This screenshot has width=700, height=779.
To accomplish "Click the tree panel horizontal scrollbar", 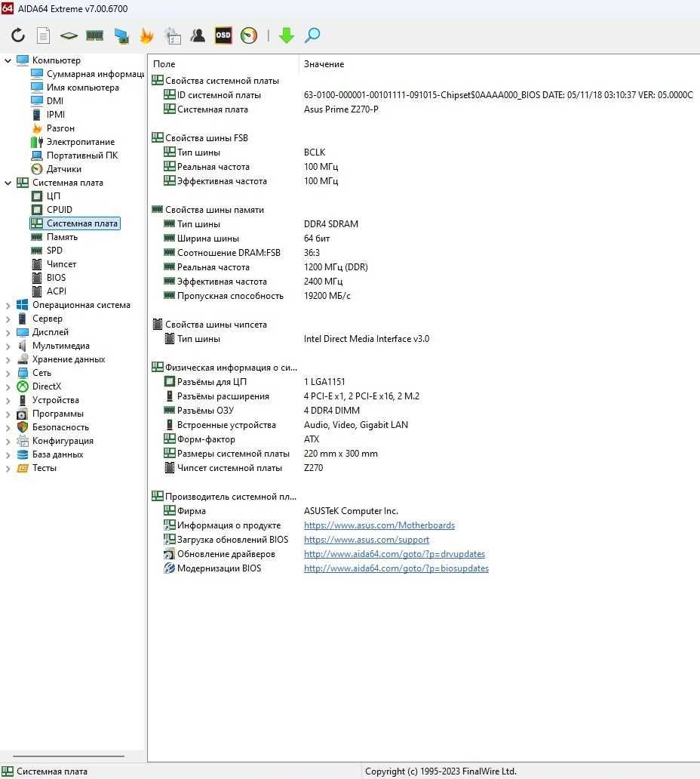I will (69, 756).
